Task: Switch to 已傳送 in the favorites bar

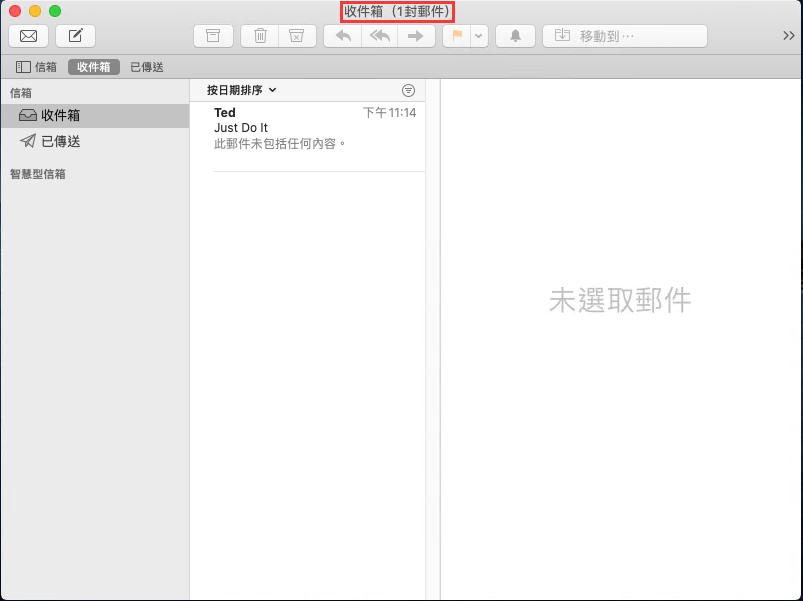Action: point(147,67)
